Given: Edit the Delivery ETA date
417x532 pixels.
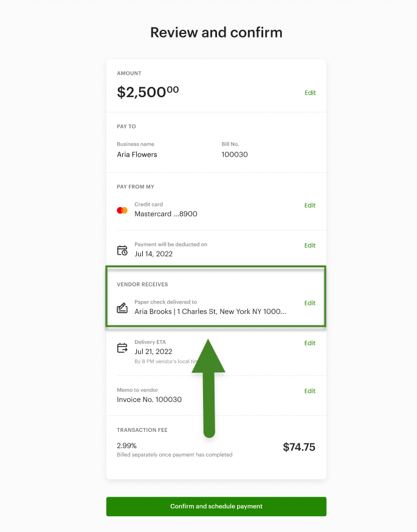Looking at the screenshot, I should tap(310, 343).
